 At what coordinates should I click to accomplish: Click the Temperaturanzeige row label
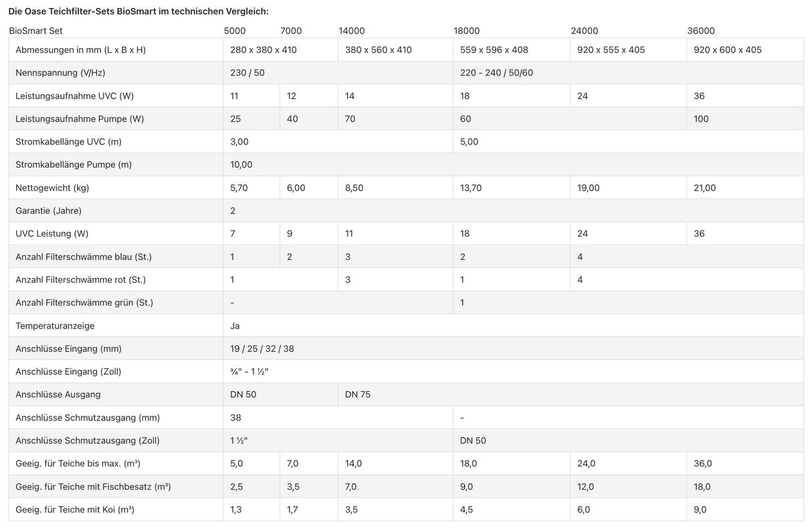pos(55,325)
